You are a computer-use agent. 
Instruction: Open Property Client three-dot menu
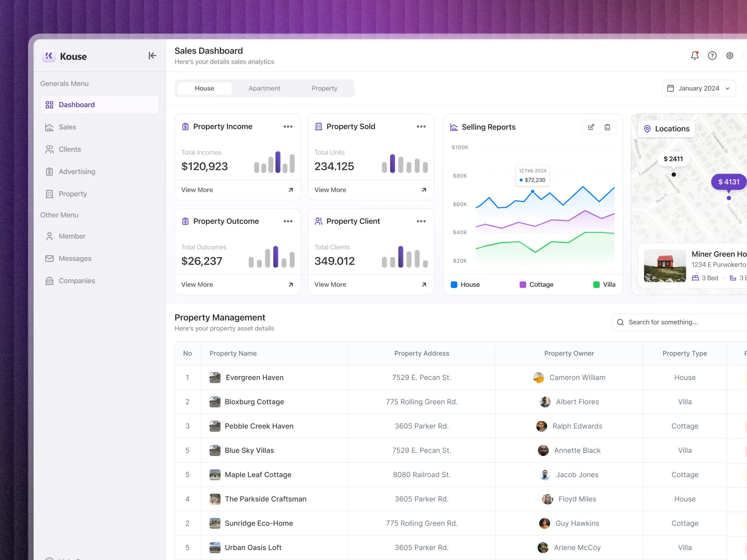(421, 221)
